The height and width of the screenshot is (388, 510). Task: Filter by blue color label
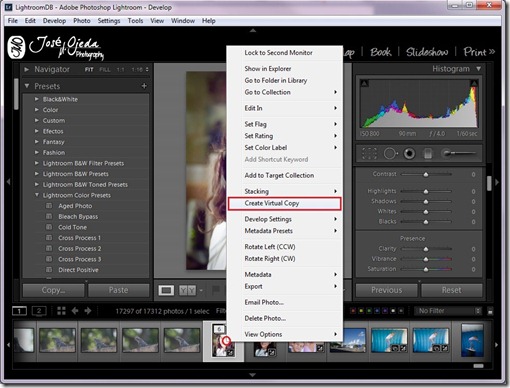(x=377, y=311)
